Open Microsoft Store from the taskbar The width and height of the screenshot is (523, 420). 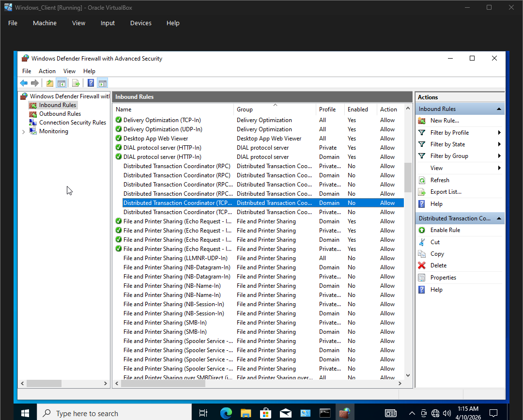265,413
